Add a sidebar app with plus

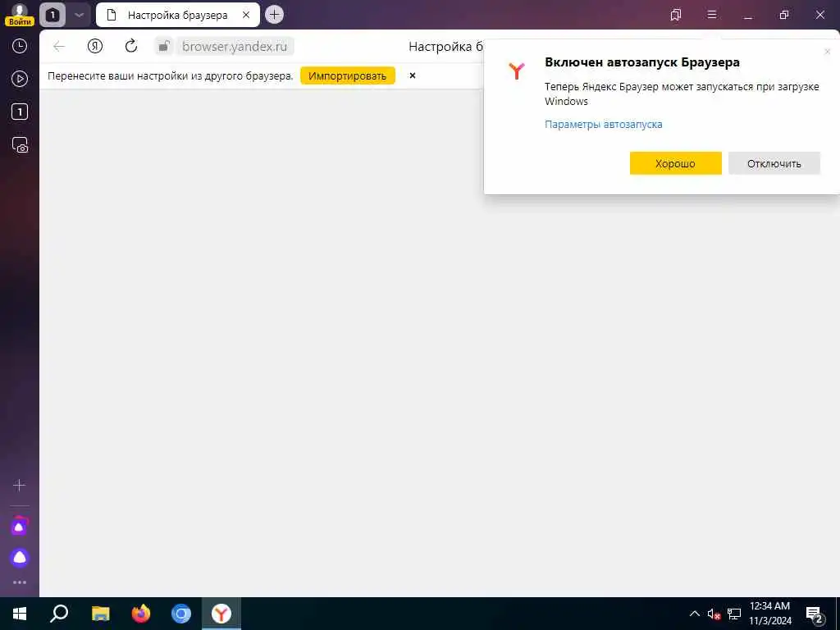(x=20, y=486)
